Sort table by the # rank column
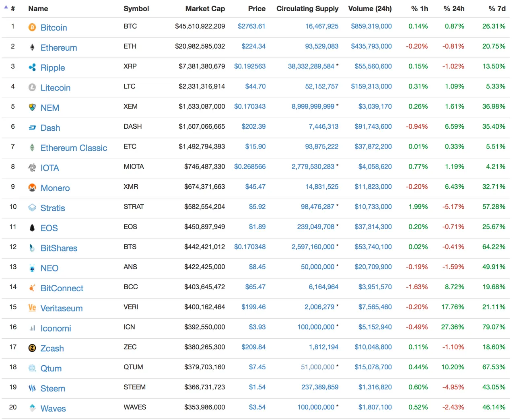The height and width of the screenshot is (420, 515). (13, 8)
